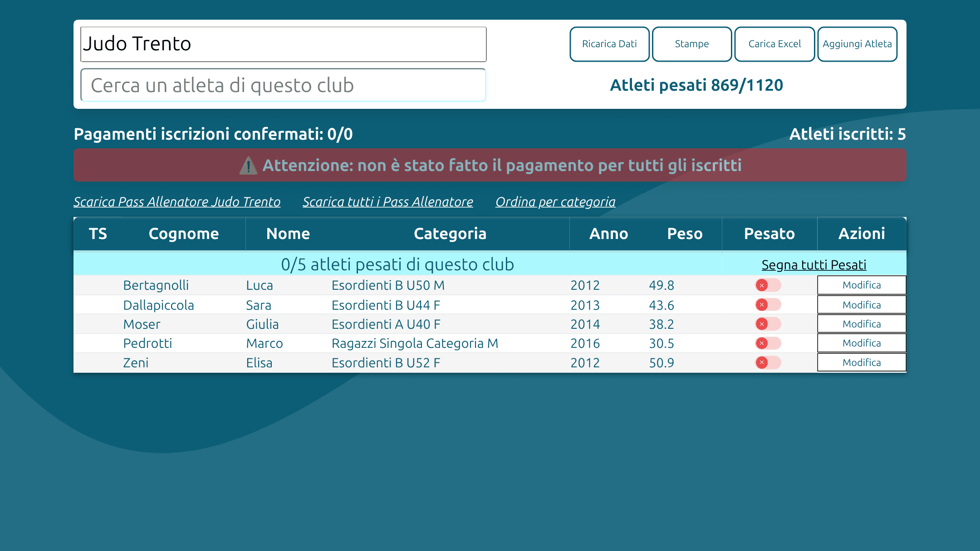980x551 pixels.
Task: Click the Cognome column header
Action: [184, 234]
